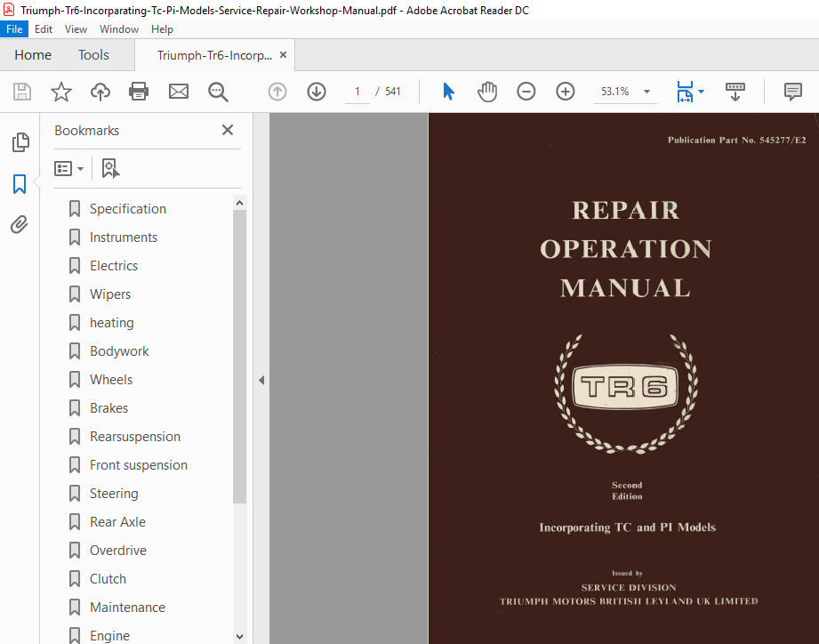Viewport: 819px width, 644px height.
Task: Click the Fit width page icon
Action: (x=685, y=92)
